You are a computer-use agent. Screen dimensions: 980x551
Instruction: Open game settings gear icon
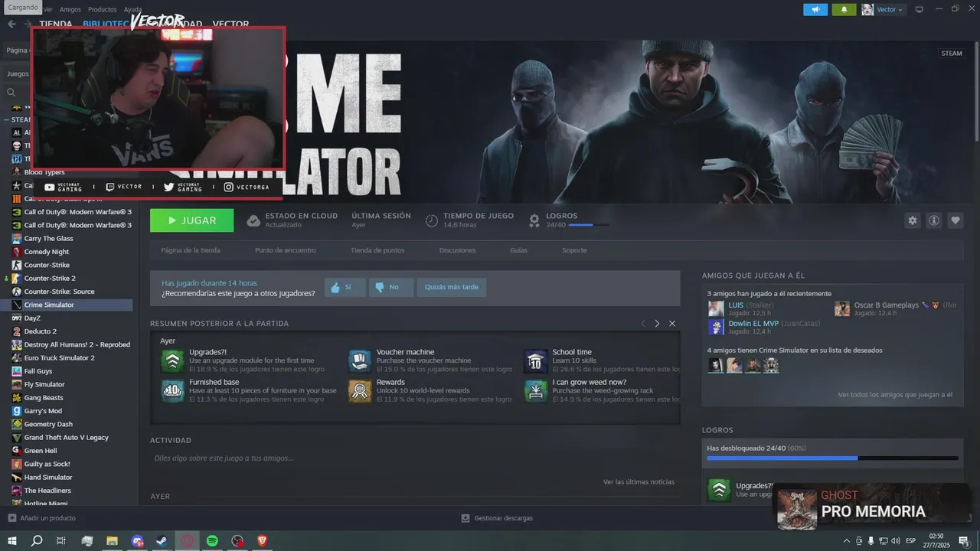click(x=913, y=220)
